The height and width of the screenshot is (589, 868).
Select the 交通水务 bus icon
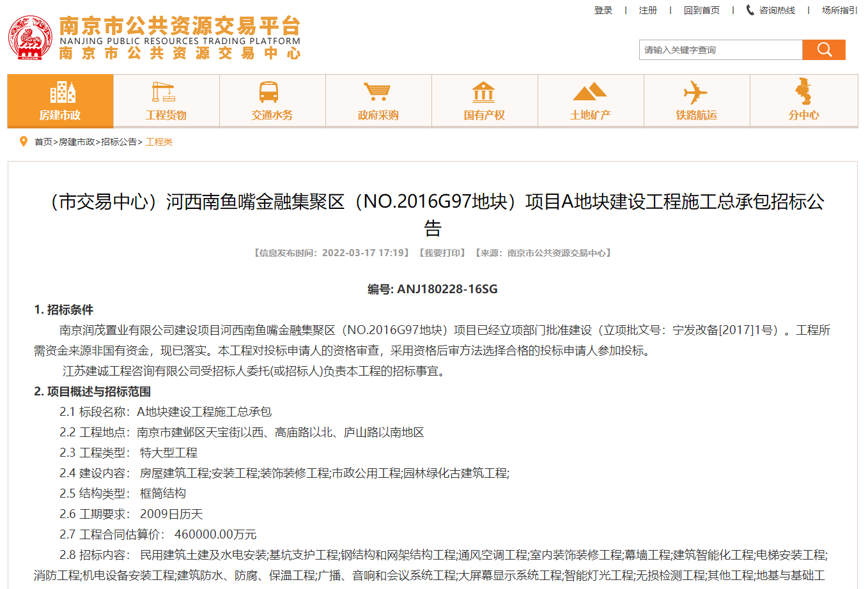(268, 93)
